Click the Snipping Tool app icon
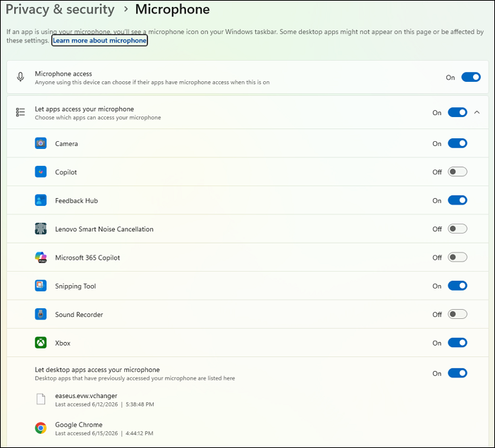 coord(41,286)
